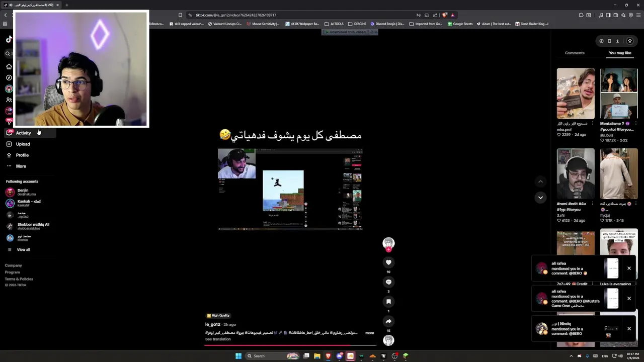Open the Brave Shields lion icon
This screenshot has height=362, width=644.
point(444,15)
